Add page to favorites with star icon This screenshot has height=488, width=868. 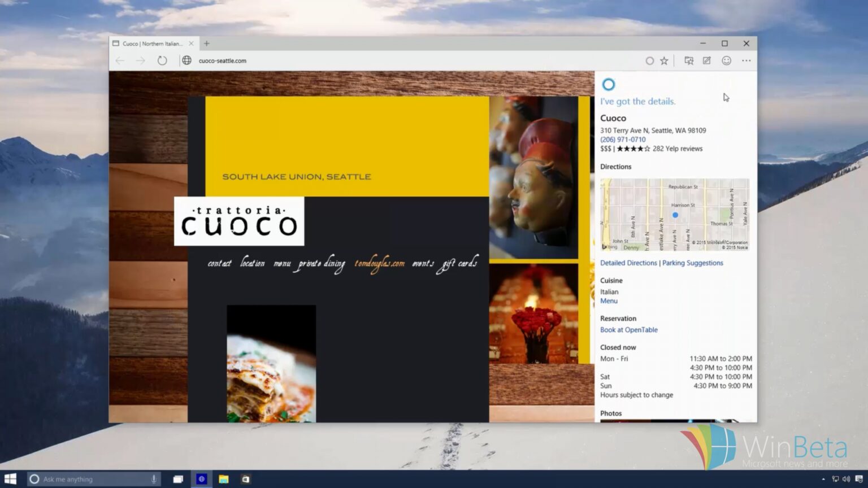(x=664, y=60)
